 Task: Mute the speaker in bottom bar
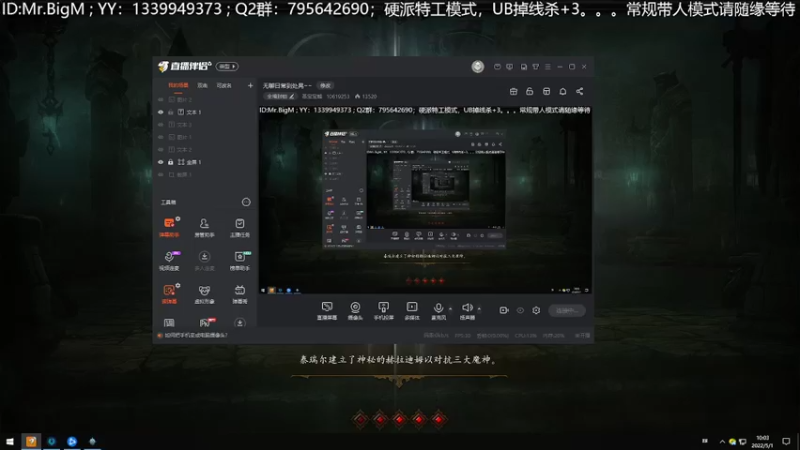tap(466, 310)
